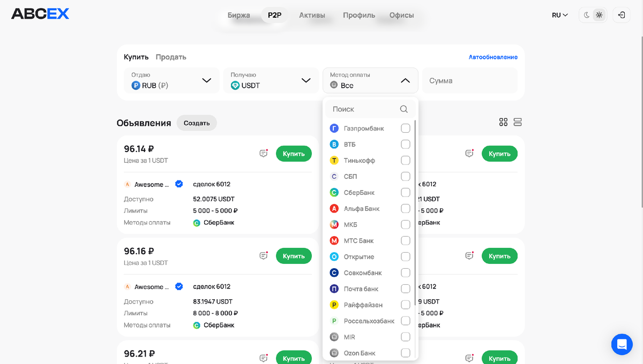Buy the 96.16 ₽ offer on left
This screenshot has width=643, height=364.
point(294,256)
